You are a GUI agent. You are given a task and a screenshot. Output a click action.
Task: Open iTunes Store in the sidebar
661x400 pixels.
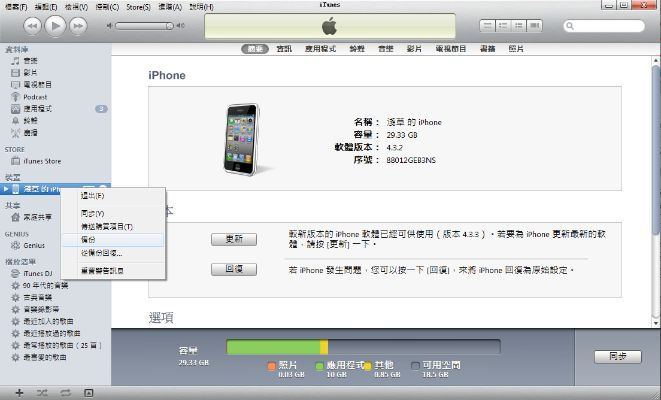[x=42, y=161]
